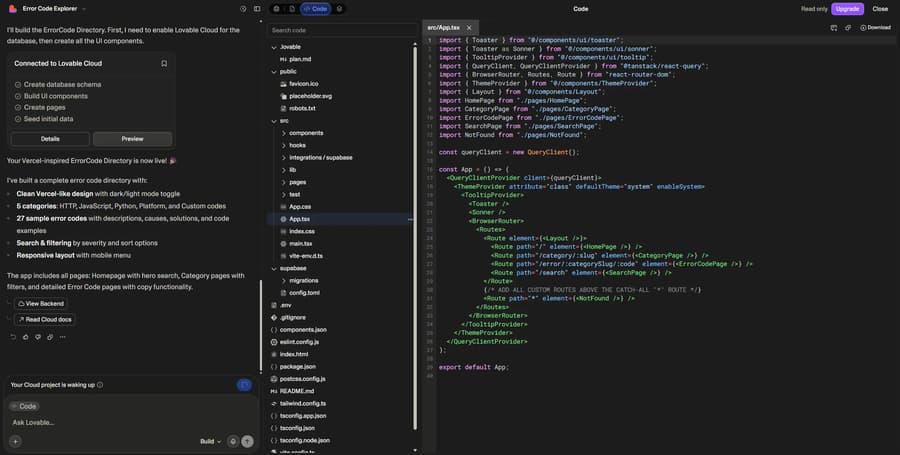Open tailwind.config.ts file

tap(298, 404)
